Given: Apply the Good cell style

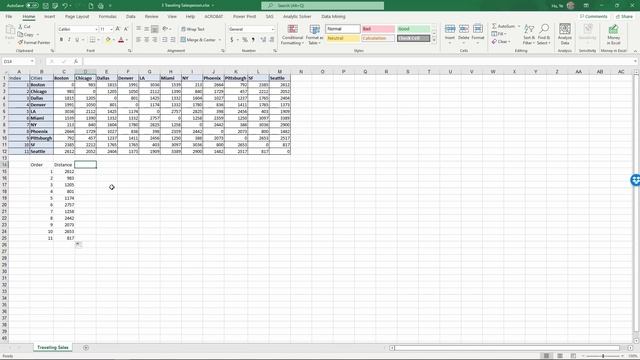Looking at the screenshot, I should [413, 29].
